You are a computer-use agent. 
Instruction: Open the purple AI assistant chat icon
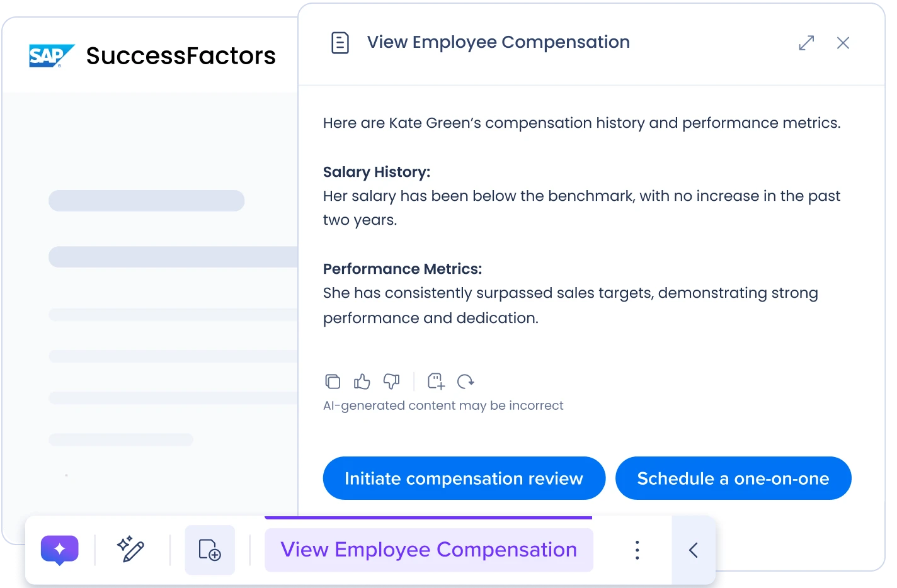tap(59, 550)
